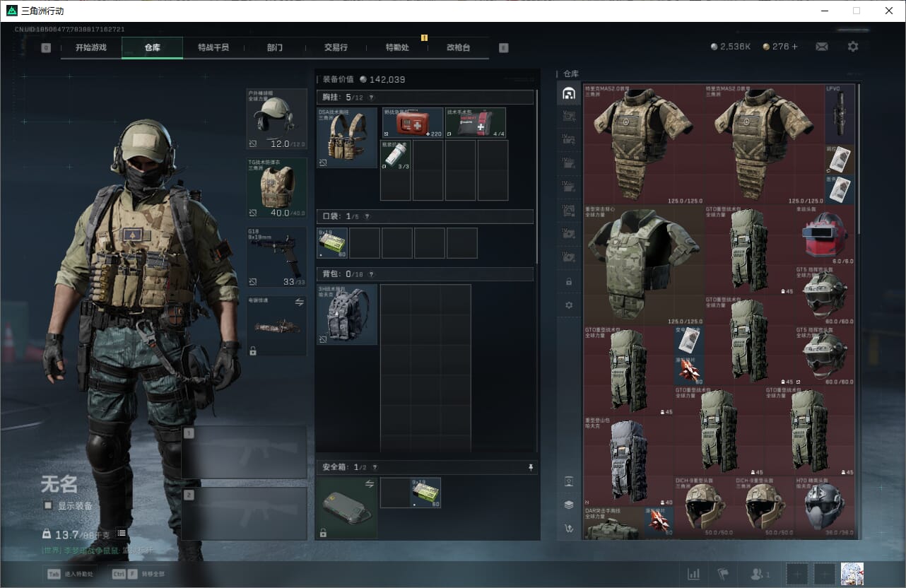Enable the 显示装备 checkbox

pyautogui.click(x=48, y=505)
